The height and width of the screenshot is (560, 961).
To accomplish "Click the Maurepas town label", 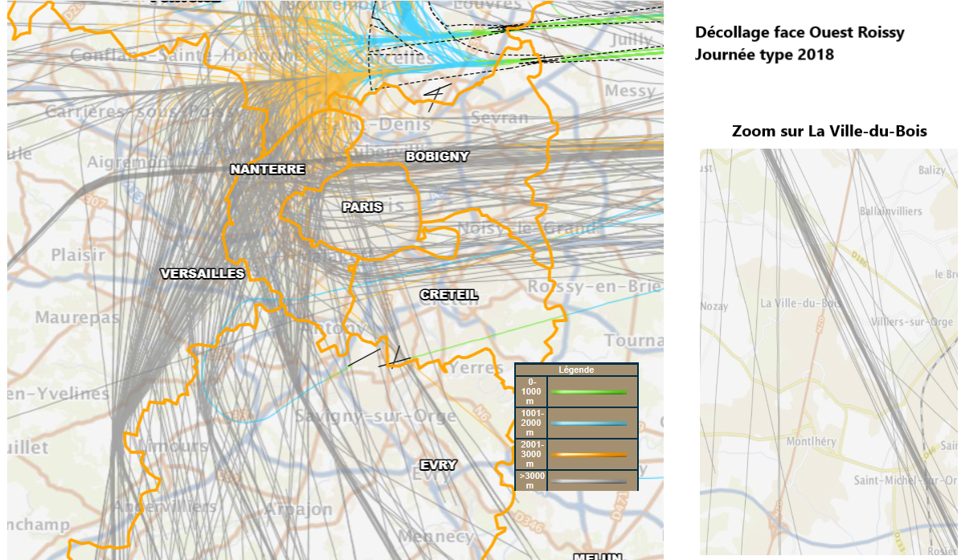I will [77, 317].
